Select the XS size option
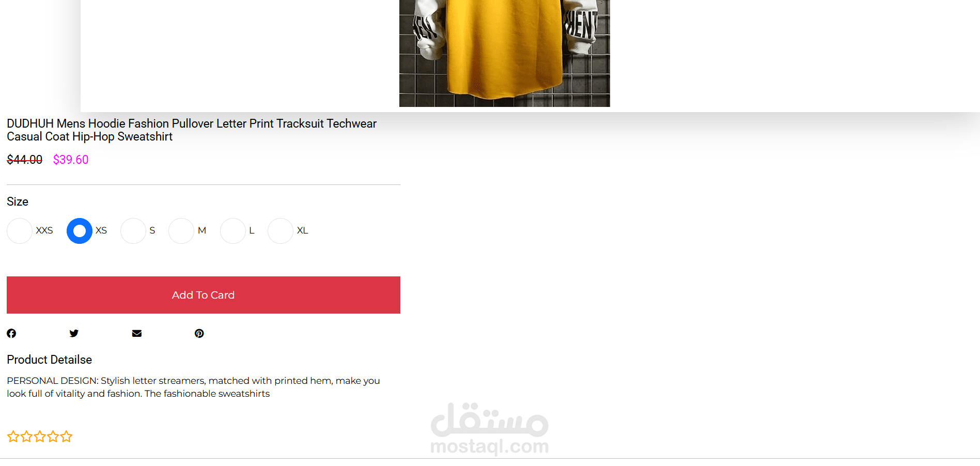980x466 pixels. coord(80,231)
